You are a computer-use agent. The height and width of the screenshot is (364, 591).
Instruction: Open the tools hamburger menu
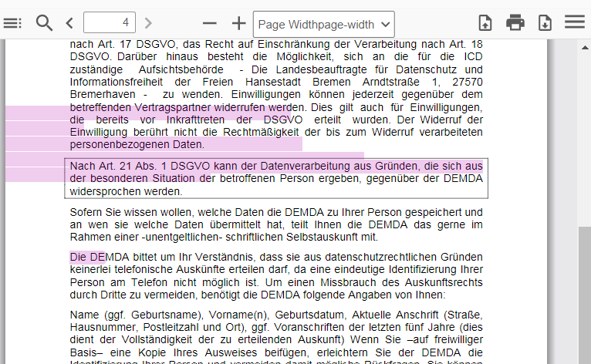(575, 22)
